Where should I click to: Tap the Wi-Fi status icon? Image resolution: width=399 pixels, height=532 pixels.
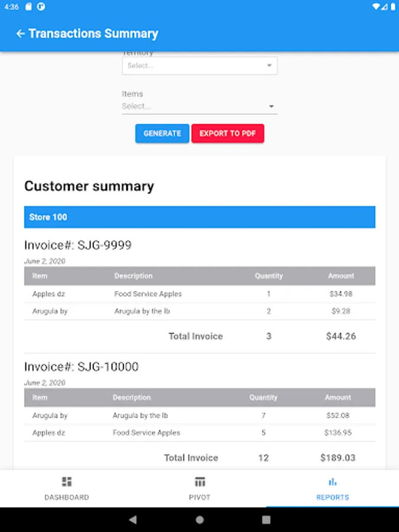point(375,7)
